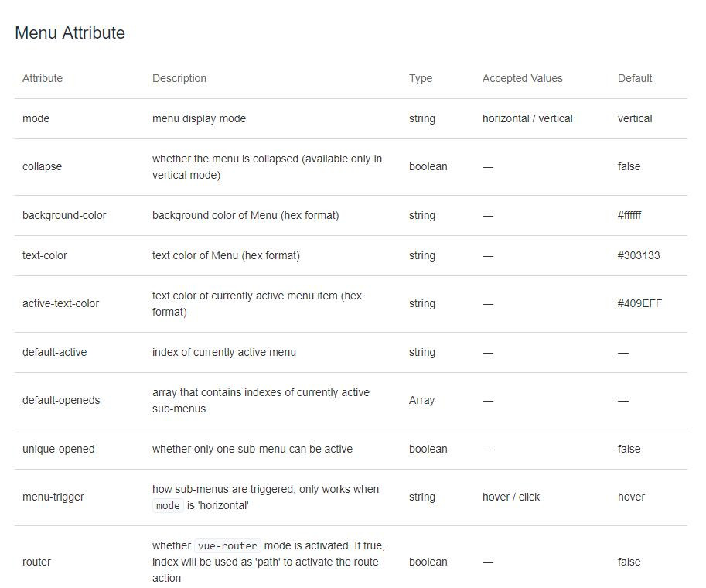Screen dimensions: 706x588
Task: Click the Menu Attribute heading
Action: 70,33
